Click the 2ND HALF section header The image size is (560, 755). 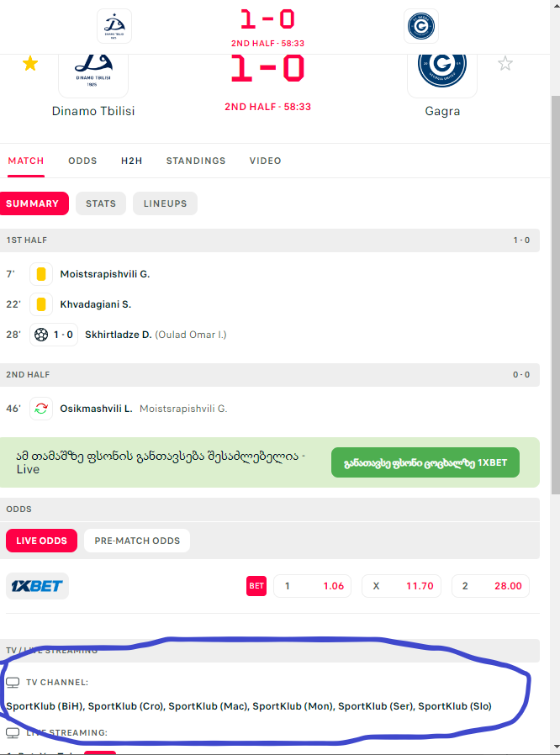[270, 375]
